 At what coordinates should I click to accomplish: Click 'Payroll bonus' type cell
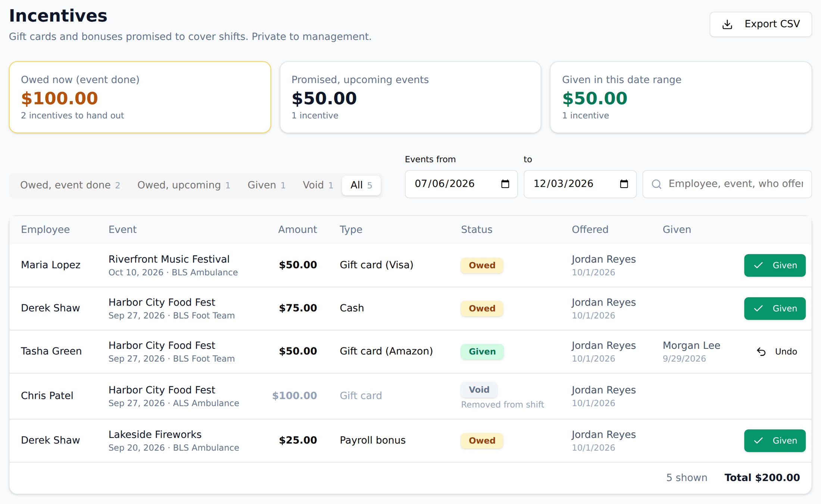[x=372, y=440]
